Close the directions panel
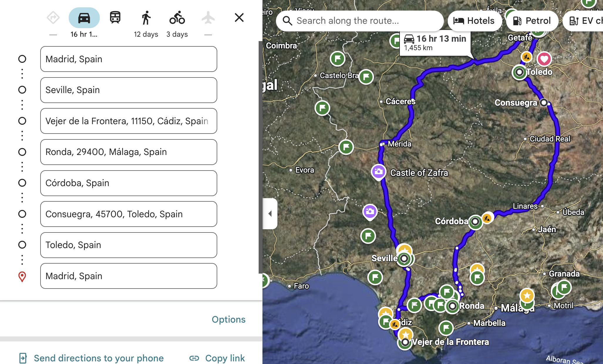This screenshot has width=603, height=364. pos(239,18)
